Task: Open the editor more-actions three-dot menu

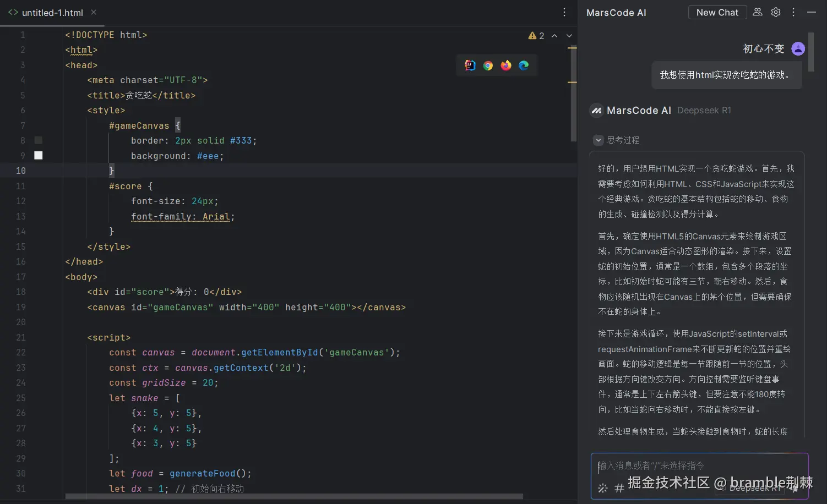Action: pyautogui.click(x=564, y=12)
